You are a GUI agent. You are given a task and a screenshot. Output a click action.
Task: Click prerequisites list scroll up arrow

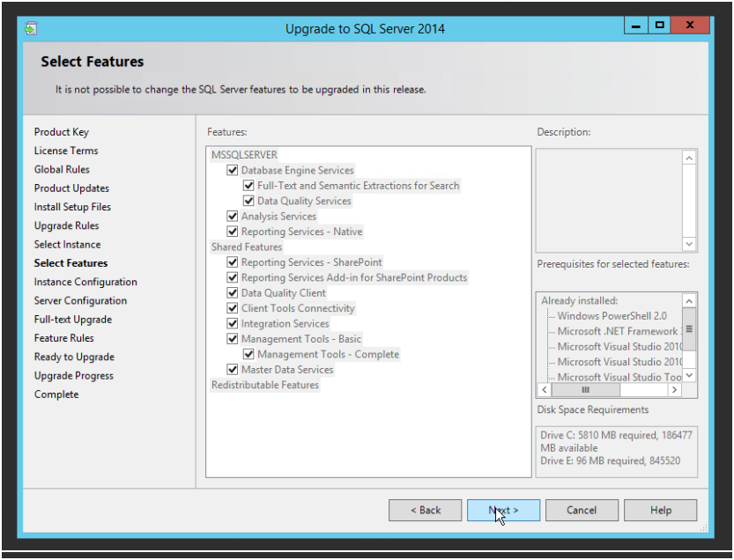(x=689, y=301)
